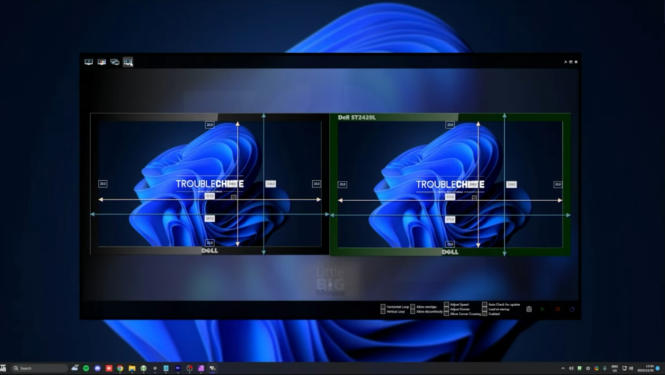Toggle the Vertical Loop checkbox
Image resolution: width=665 pixels, height=375 pixels.
pos(383,312)
